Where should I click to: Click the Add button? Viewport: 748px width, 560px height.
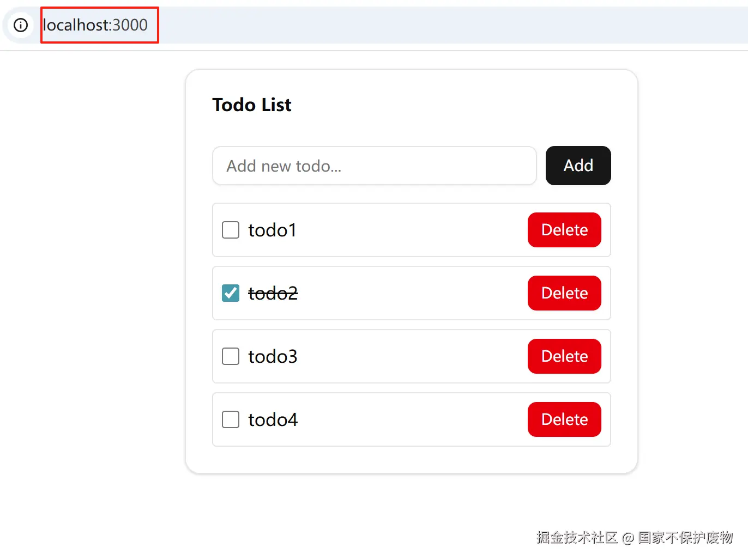(x=578, y=166)
